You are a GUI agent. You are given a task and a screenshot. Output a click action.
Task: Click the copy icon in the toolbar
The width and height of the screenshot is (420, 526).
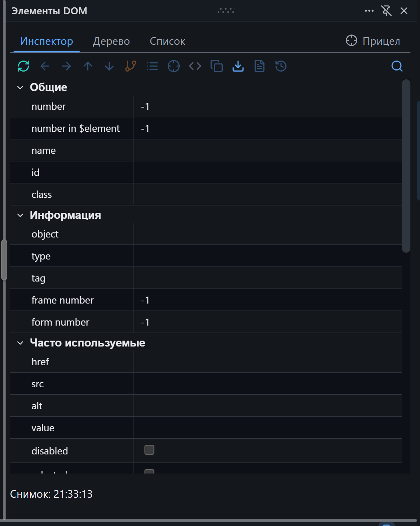(216, 66)
